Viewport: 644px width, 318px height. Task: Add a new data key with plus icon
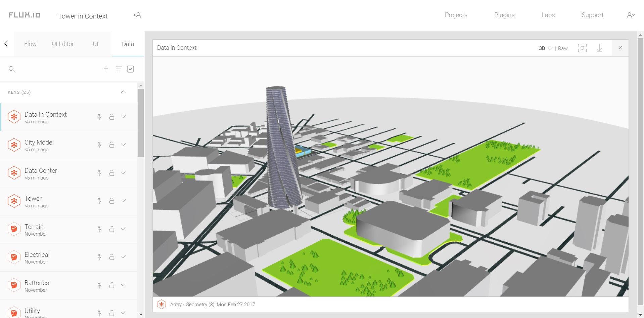106,68
